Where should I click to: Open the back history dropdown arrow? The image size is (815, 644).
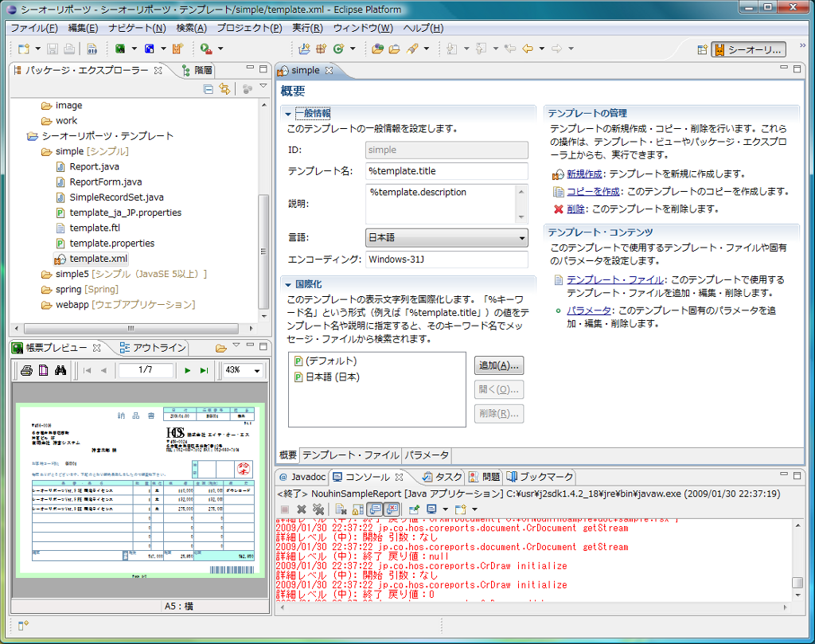pyautogui.click(x=541, y=49)
